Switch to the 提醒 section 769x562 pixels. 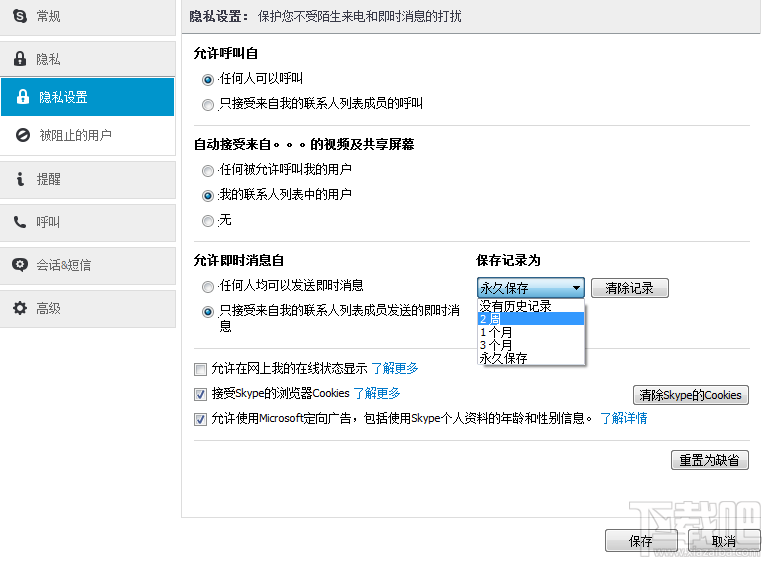pyautogui.click(x=88, y=179)
